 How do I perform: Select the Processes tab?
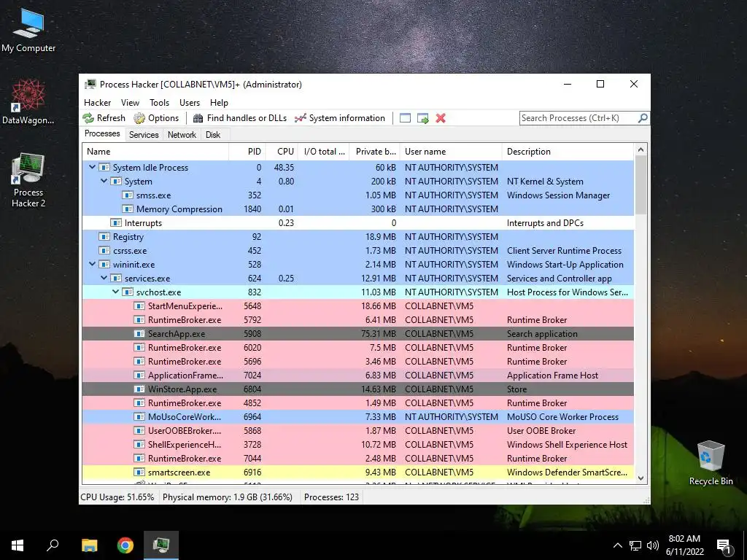pos(102,134)
